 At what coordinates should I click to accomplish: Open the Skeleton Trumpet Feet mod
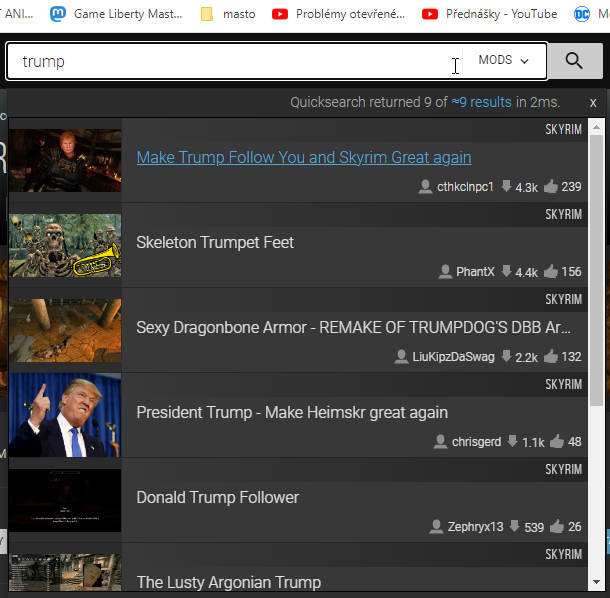coord(215,242)
